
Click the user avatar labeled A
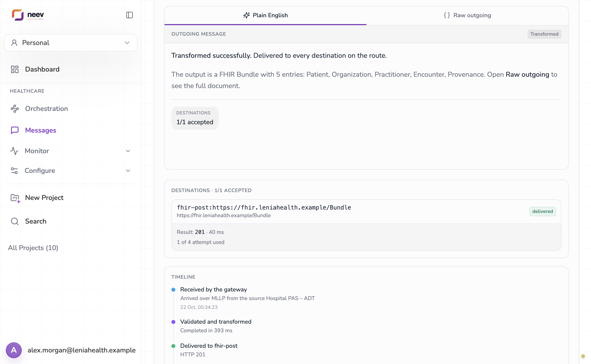point(14,350)
